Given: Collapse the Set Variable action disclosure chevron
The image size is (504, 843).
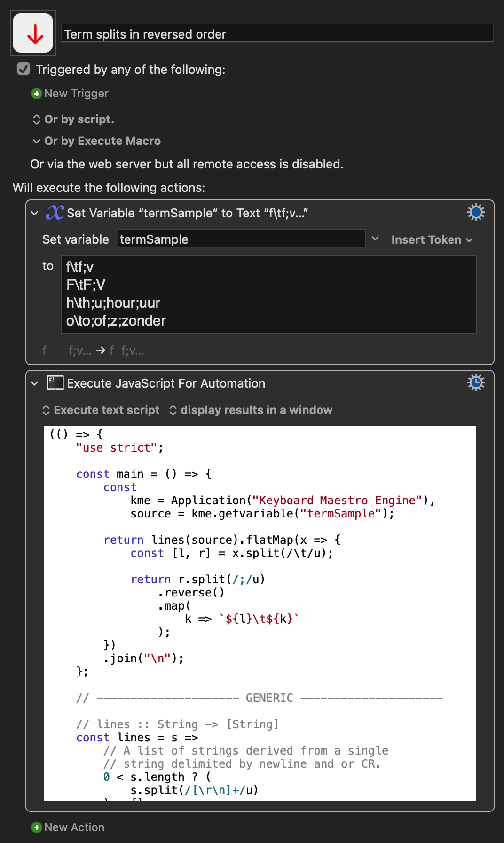Looking at the screenshot, I should point(34,213).
